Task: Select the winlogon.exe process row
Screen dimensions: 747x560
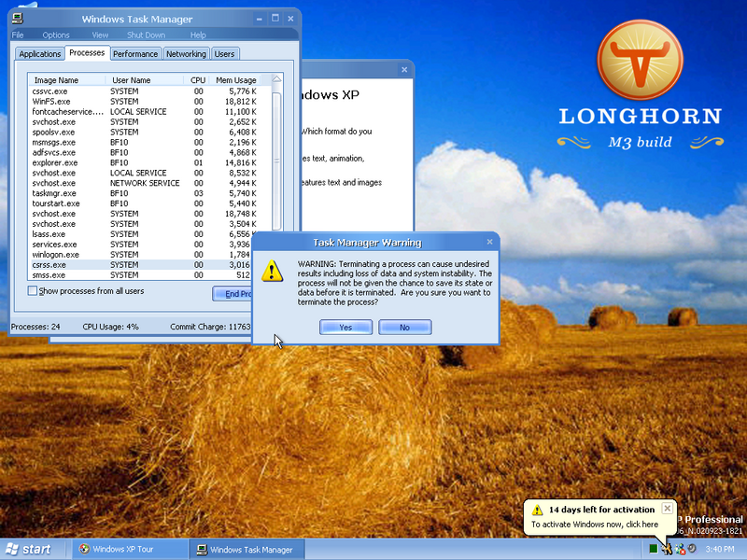Action: (x=141, y=254)
